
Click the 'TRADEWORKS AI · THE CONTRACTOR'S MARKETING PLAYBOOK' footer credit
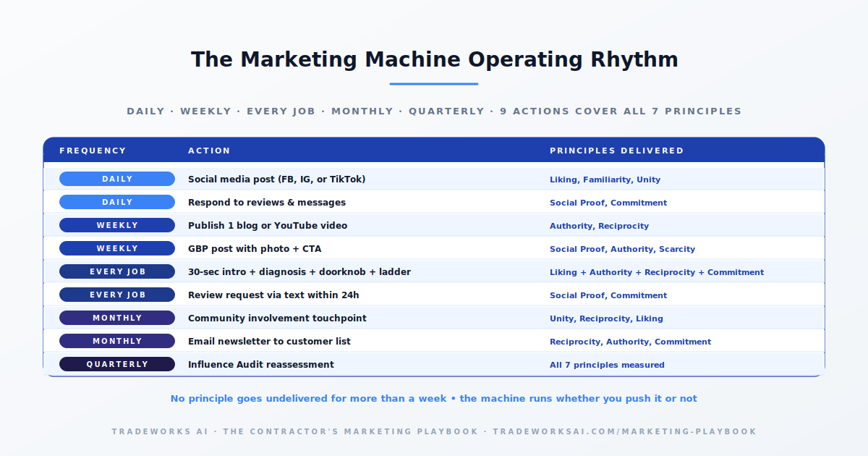(434, 431)
